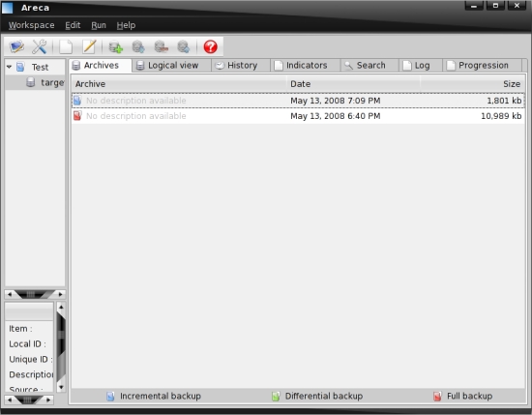
Task: Click the recover archive toolbar icon
Action: coord(184,46)
